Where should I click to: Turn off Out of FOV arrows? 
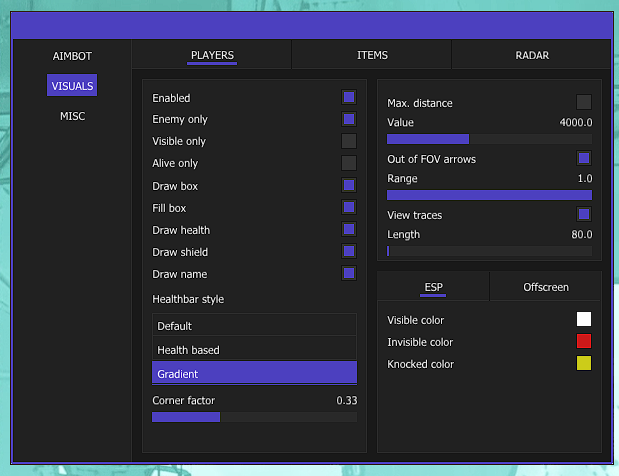point(584,158)
